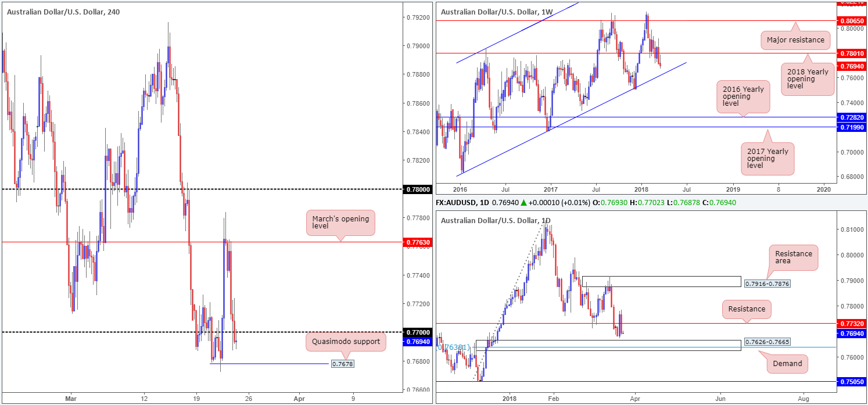Screen dimensions: 868x405
Task: Click the 0.76600 axis value
Action: (418, 389)
